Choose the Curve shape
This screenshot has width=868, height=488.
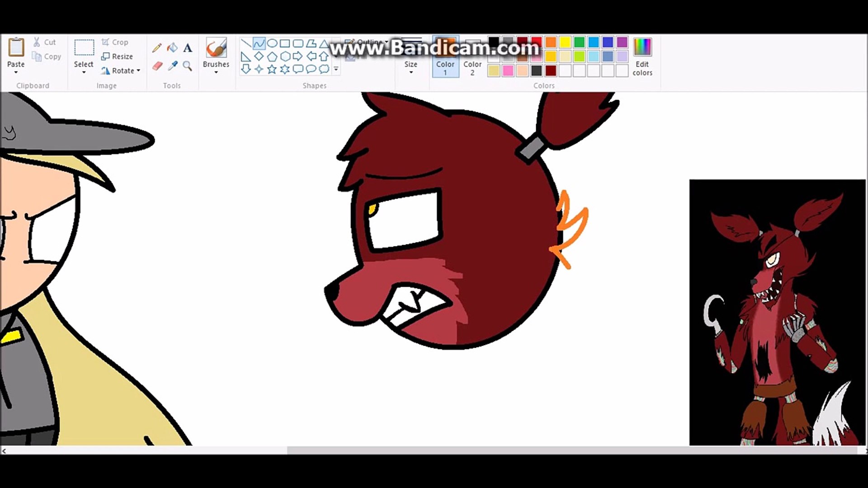[259, 43]
